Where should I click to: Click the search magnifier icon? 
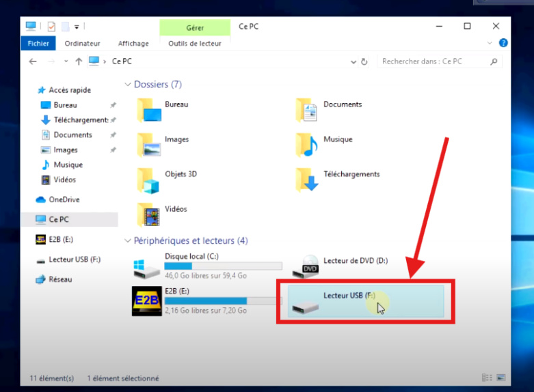point(494,61)
